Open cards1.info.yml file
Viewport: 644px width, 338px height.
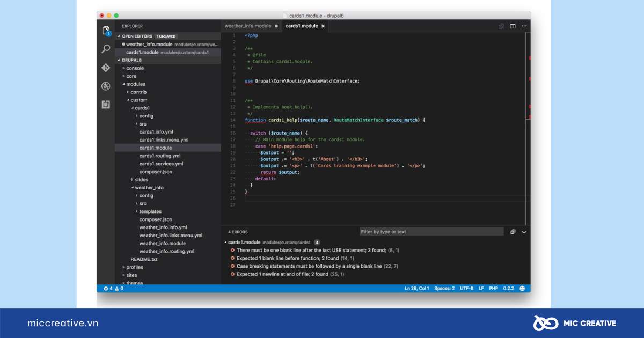[156, 132]
